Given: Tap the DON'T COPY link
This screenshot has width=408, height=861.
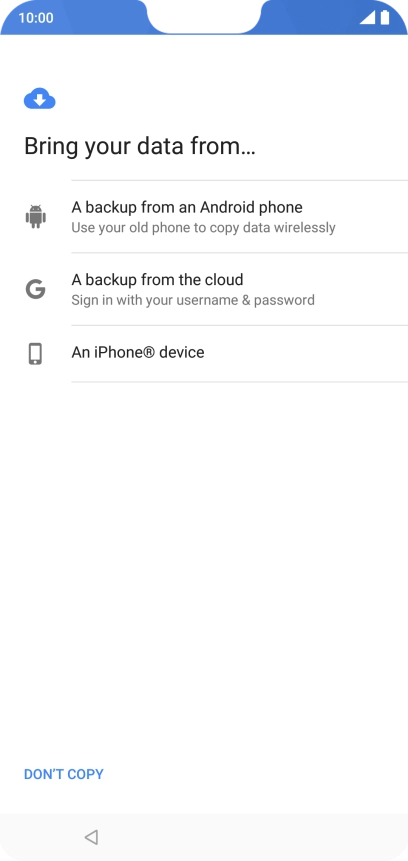Looking at the screenshot, I should click(x=64, y=774).
